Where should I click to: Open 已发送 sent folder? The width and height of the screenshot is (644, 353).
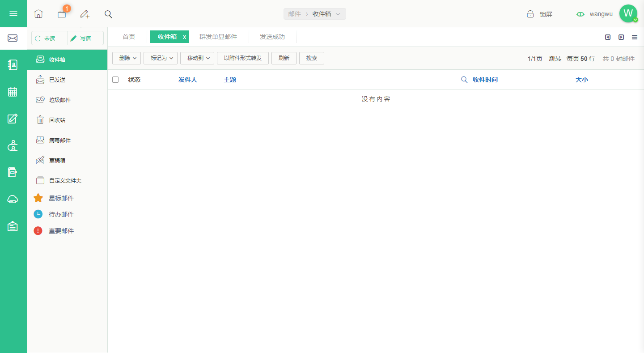point(67,80)
